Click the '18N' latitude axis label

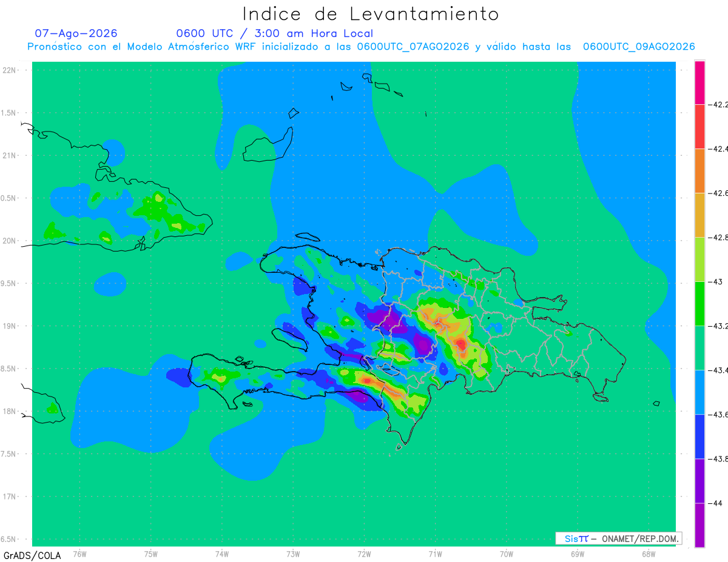[10, 411]
